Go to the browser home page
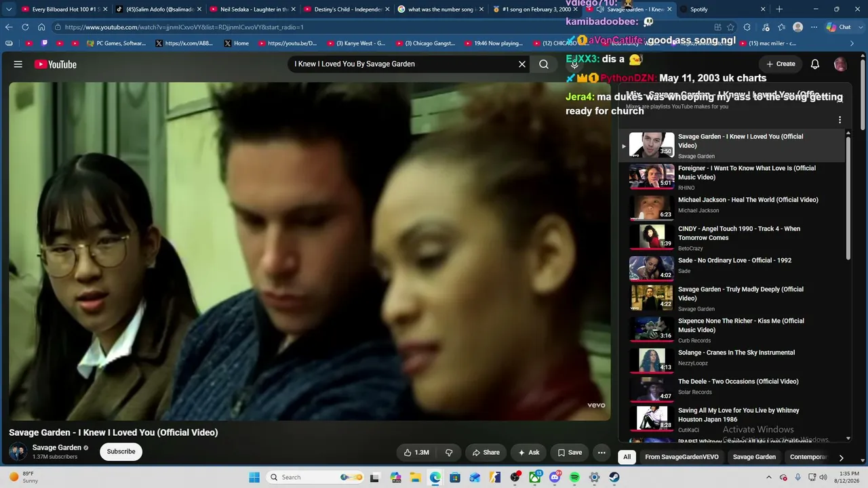This screenshot has height=488, width=868. pyautogui.click(x=41, y=27)
